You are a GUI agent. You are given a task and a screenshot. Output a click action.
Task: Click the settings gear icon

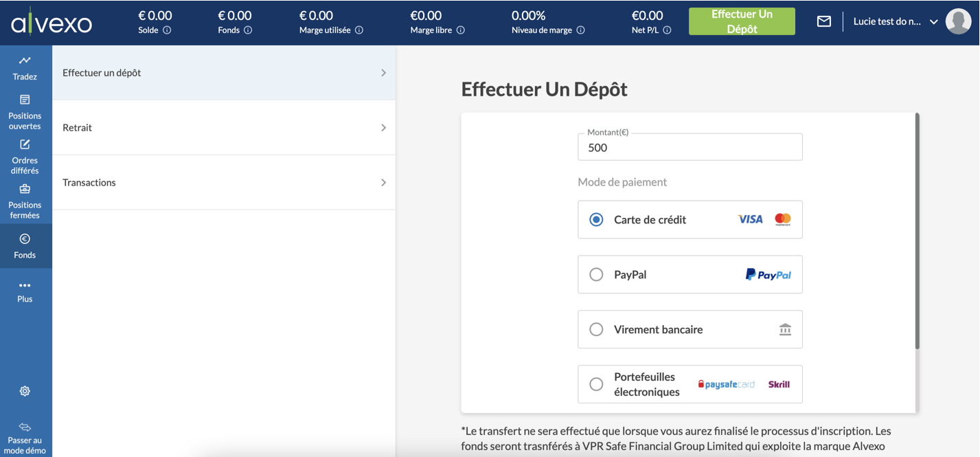point(25,391)
